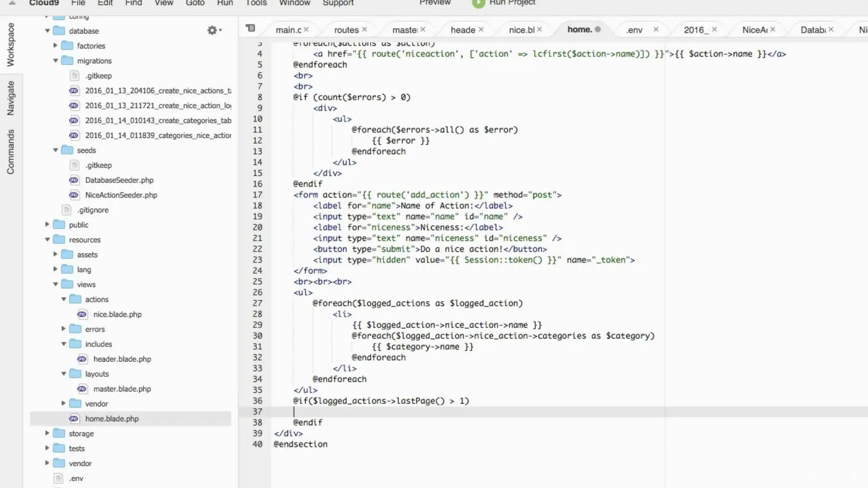Expand the factories folder
Screen dimensions: 868x488
click(x=55, y=46)
